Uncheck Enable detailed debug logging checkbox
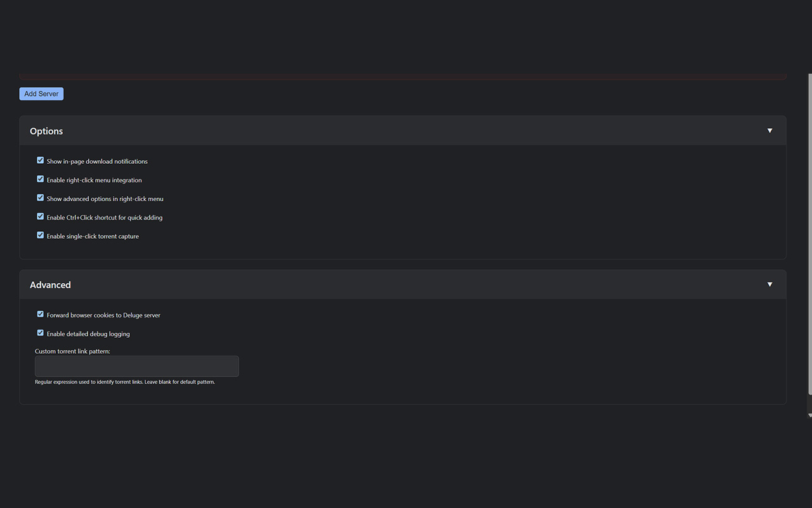 click(41, 333)
